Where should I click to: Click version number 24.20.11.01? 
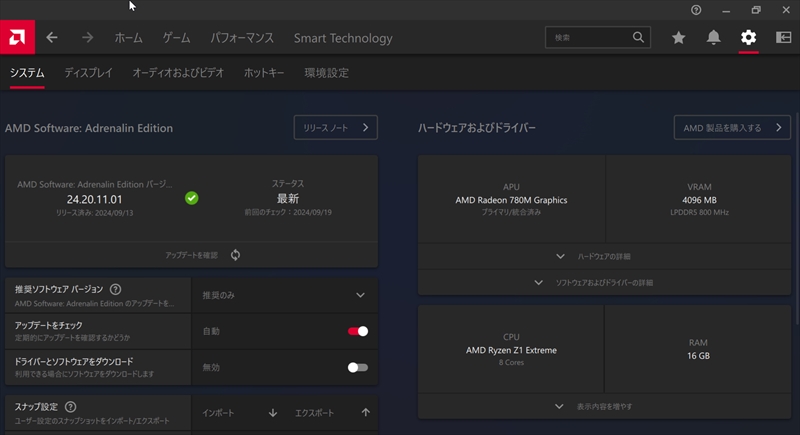pos(94,199)
